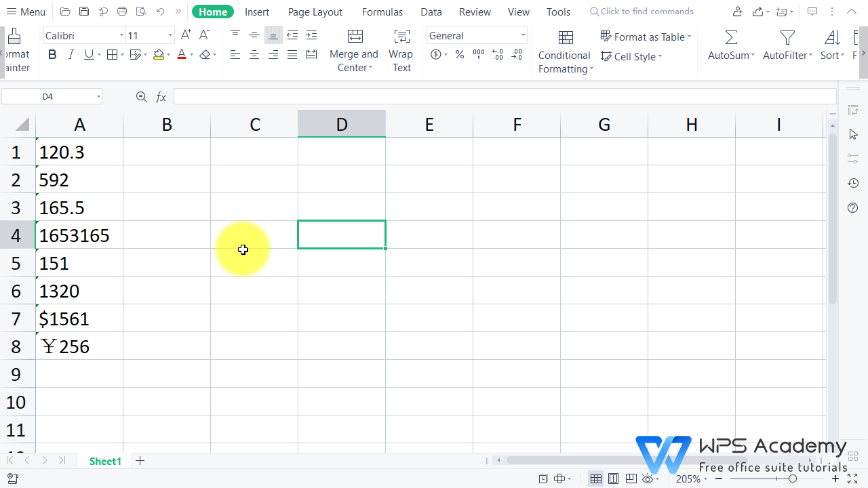Switch to the Formulas tab
The image size is (868, 488).
pos(382,12)
